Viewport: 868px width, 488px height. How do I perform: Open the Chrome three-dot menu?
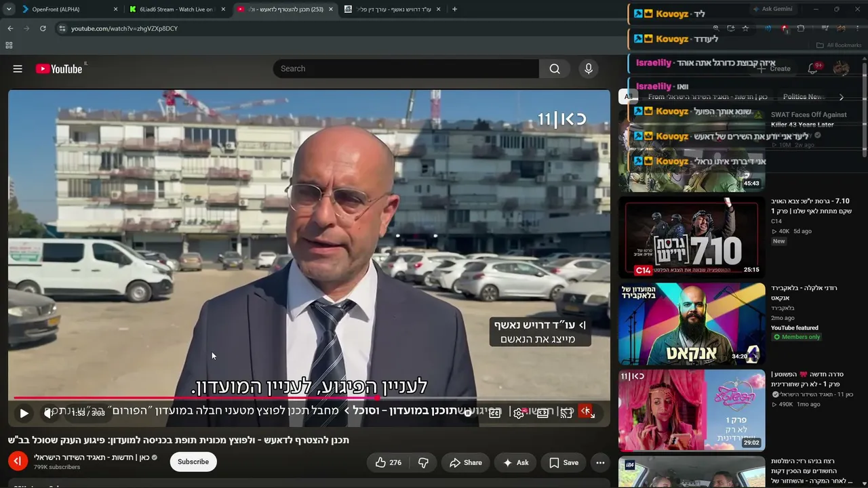coord(857,28)
